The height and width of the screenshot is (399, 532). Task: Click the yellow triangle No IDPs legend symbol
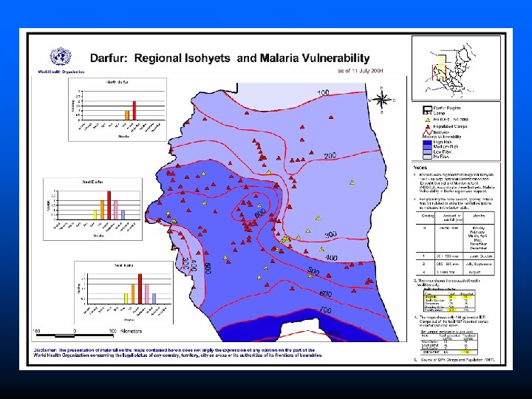click(428, 120)
